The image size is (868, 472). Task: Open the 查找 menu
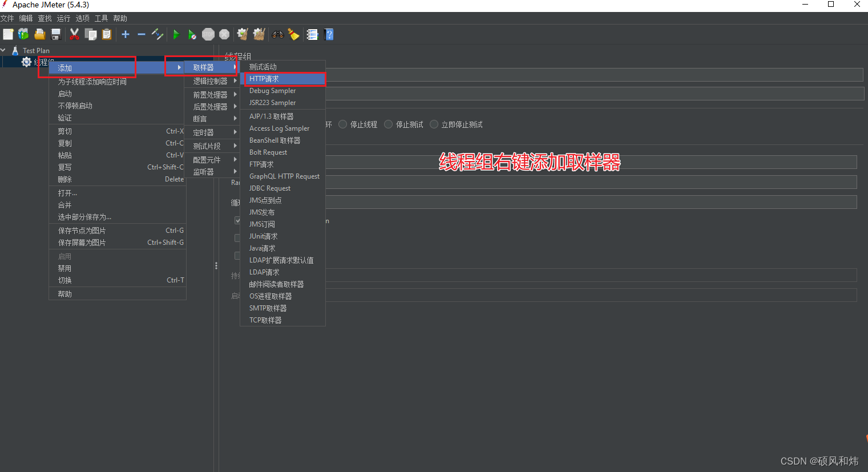[x=45, y=18]
